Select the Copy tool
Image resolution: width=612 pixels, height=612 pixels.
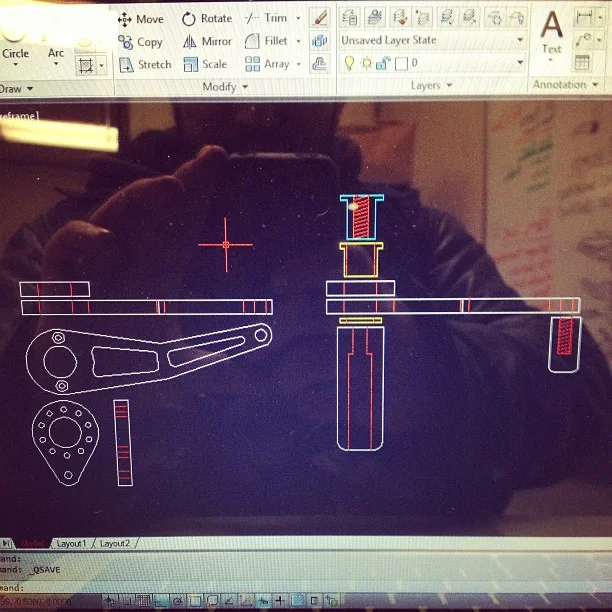click(141, 42)
